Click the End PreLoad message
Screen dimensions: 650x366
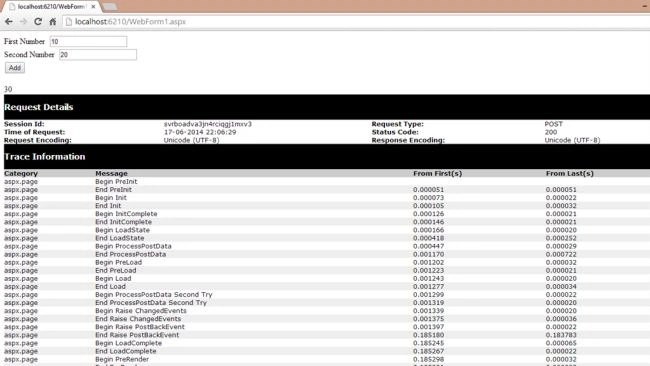pos(116,270)
